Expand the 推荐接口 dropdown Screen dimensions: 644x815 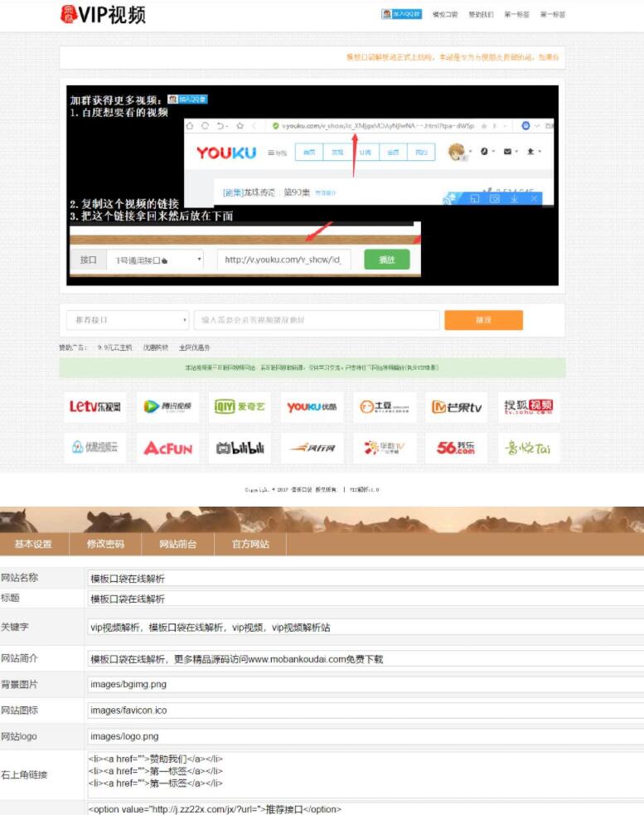tap(128, 320)
